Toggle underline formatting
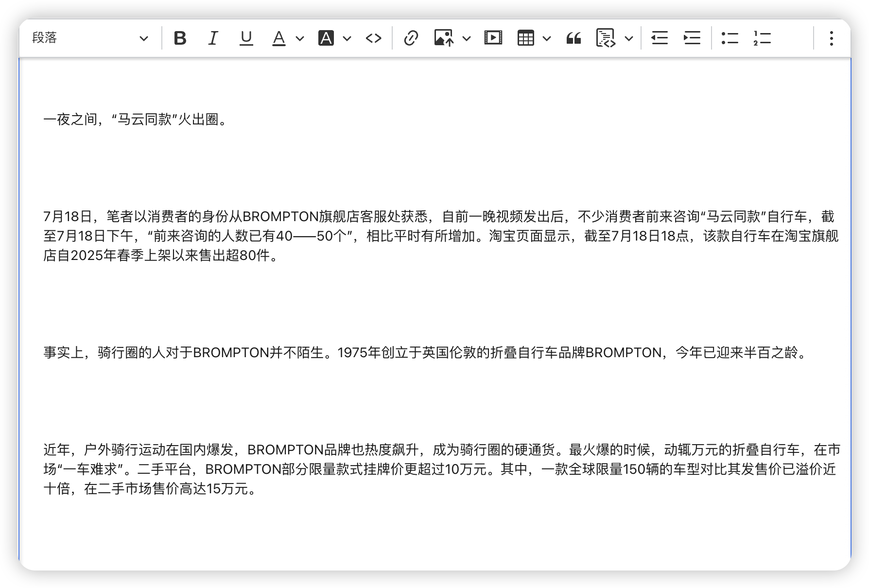The image size is (869, 588). pyautogui.click(x=246, y=38)
